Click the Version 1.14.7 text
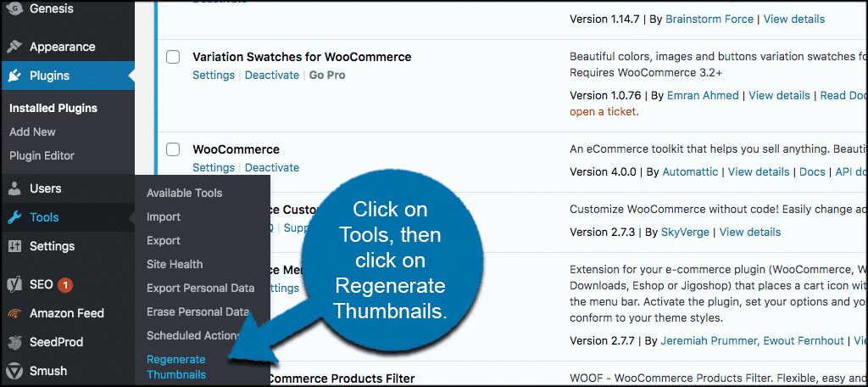 tap(605, 19)
